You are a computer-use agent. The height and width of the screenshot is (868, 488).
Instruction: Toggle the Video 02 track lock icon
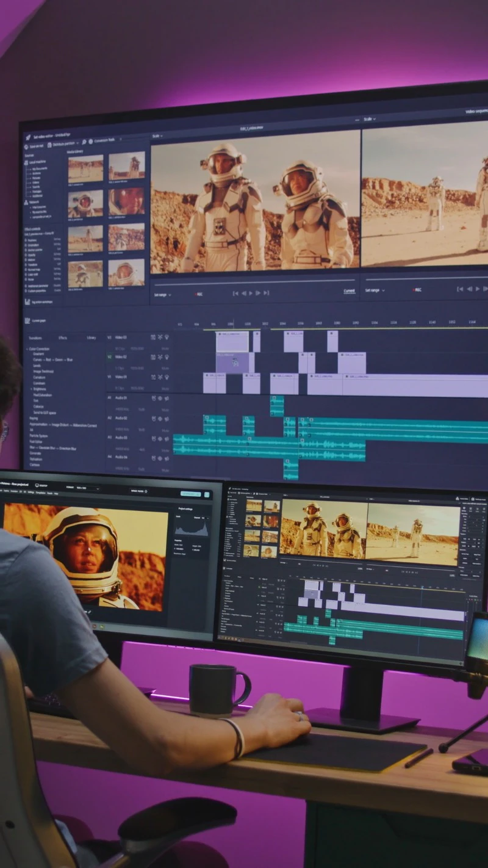pyautogui.click(x=152, y=356)
